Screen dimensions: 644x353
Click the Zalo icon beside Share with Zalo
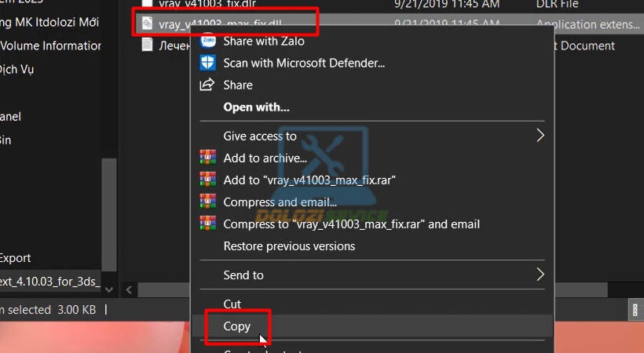click(x=208, y=41)
